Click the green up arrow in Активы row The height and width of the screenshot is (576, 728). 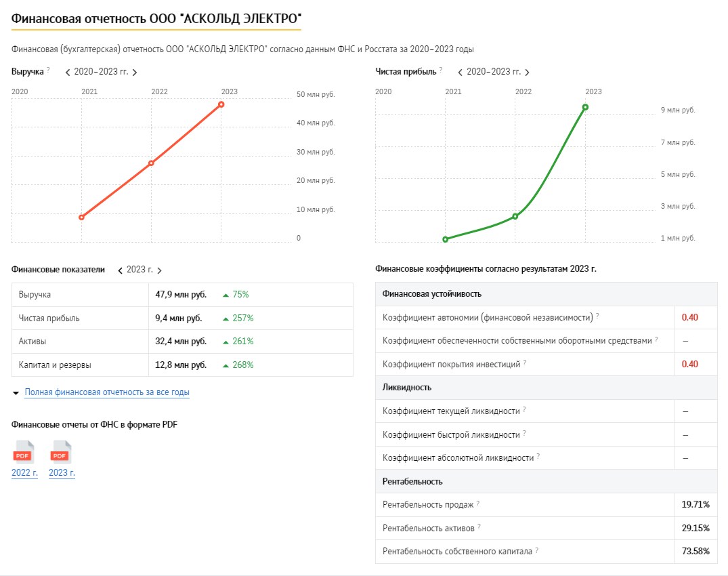(226, 342)
